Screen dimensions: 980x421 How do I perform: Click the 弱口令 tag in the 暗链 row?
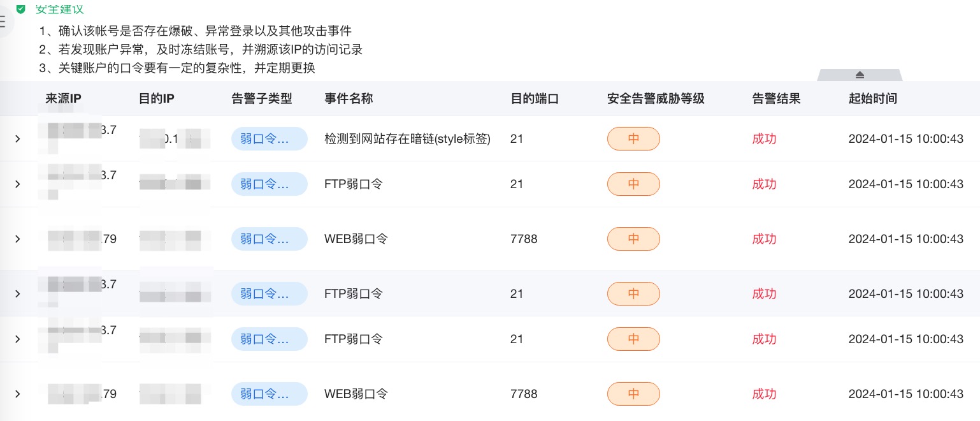269,139
